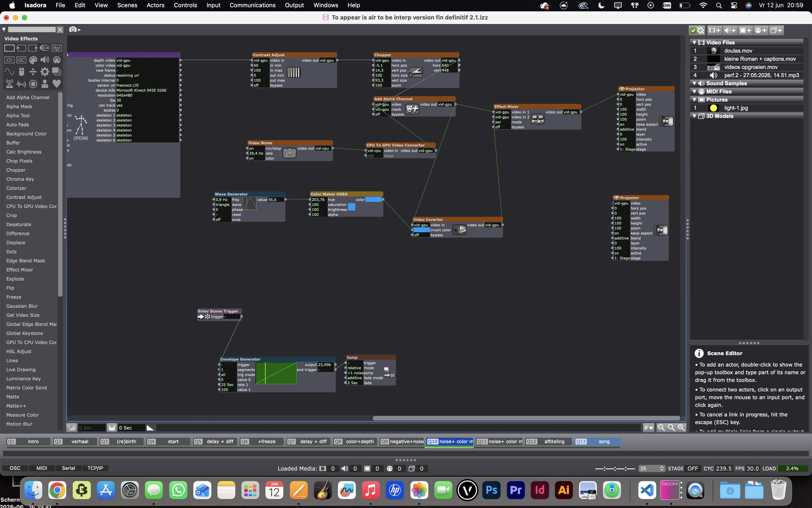The height and width of the screenshot is (508, 812).
Task: Open Isadora app in the Dock
Action: [x=670, y=491]
